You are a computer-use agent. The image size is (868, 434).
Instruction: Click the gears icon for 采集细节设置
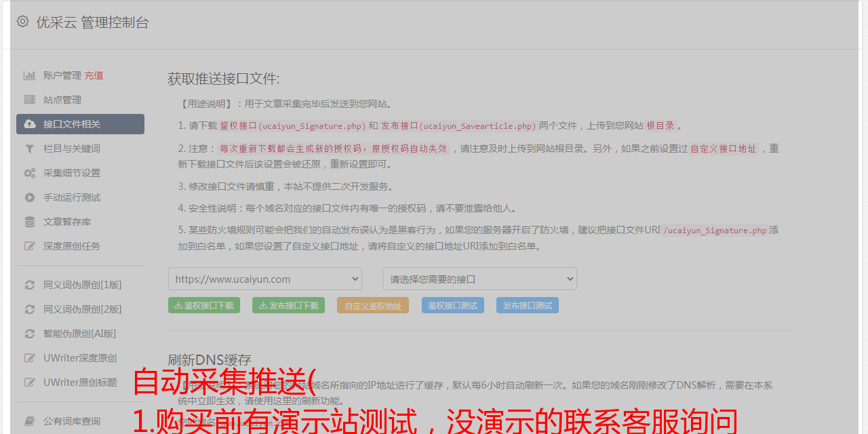[x=30, y=173]
